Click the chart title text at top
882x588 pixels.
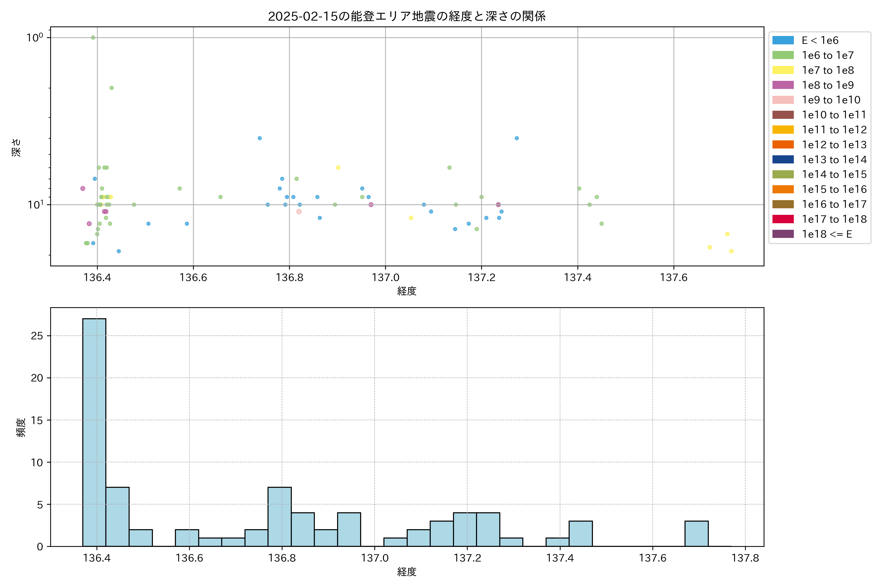[406, 16]
